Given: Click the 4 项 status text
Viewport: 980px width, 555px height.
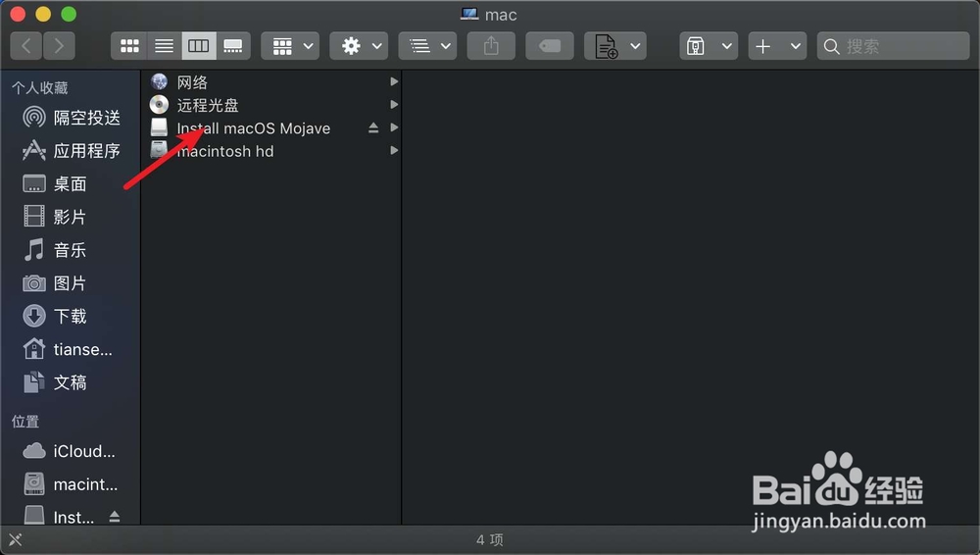Looking at the screenshot, I should pyautogui.click(x=490, y=539).
